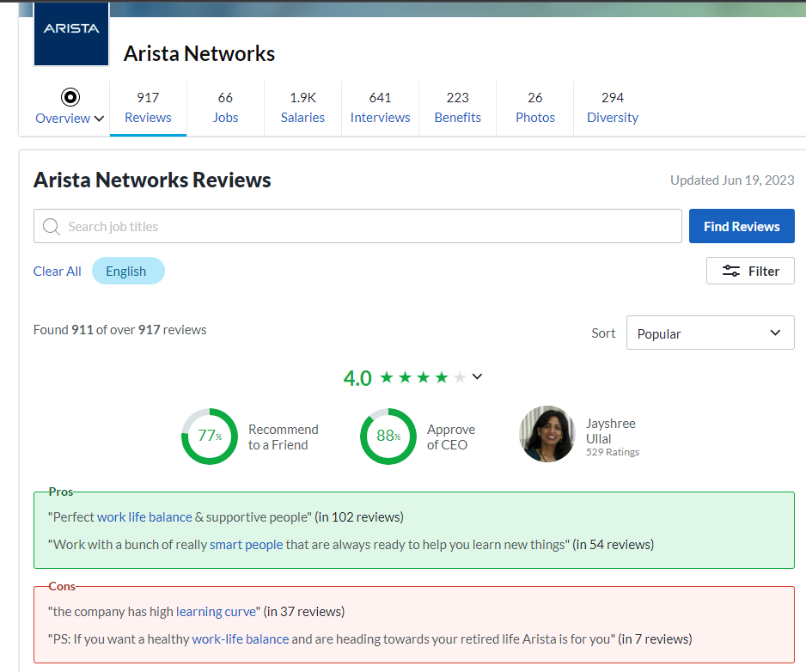Screen dimensions: 806x672
Task: Open the Sort dropdown showing Popular
Action: 711,333
